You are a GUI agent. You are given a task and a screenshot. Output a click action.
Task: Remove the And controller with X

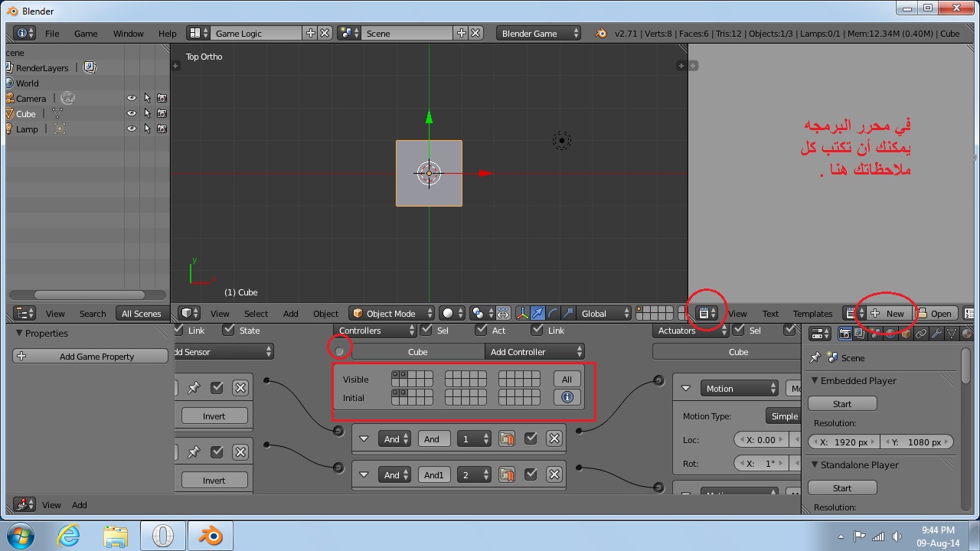554,439
